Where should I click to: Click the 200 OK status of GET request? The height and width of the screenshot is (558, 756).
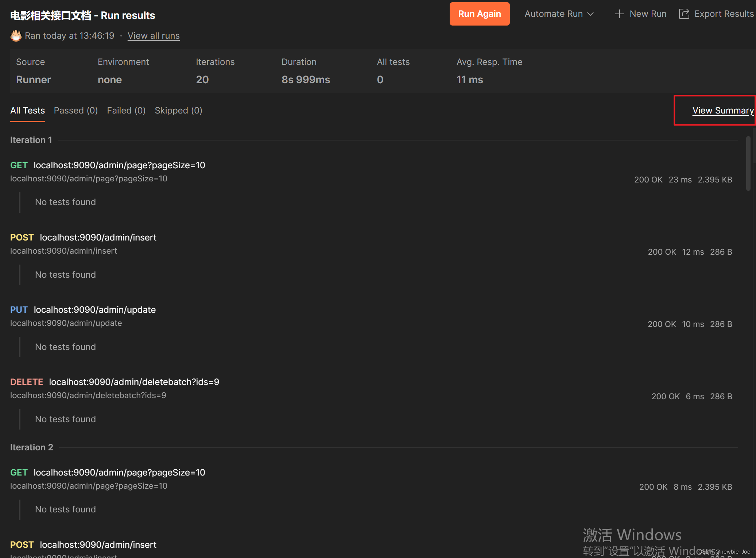pyautogui.click(x=648, y=180)
